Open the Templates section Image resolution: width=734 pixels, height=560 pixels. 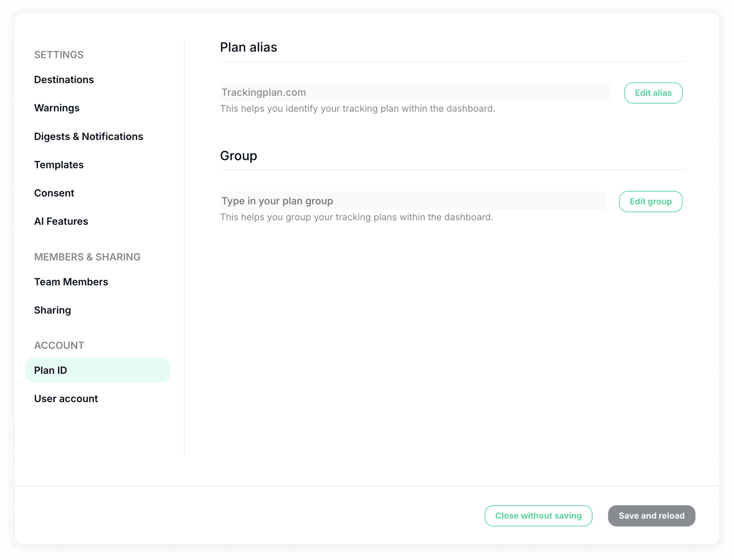(x=59, y=165)
